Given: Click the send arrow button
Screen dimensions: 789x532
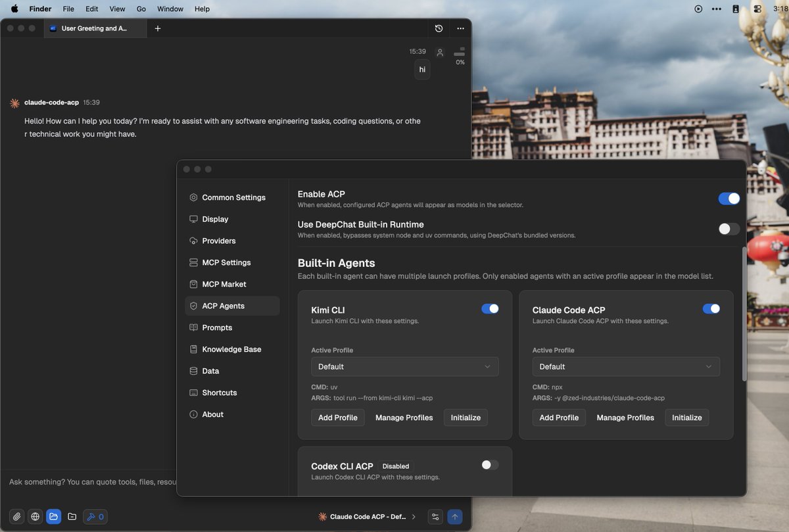Looking at the screenshot, I should click(x=454, y=517).
